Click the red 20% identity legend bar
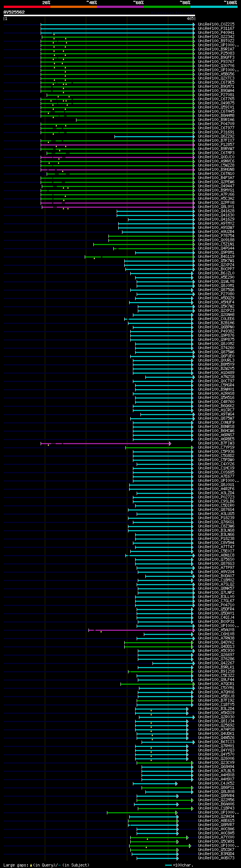Viewport: 241px width, 868px height. coord(27,7)
